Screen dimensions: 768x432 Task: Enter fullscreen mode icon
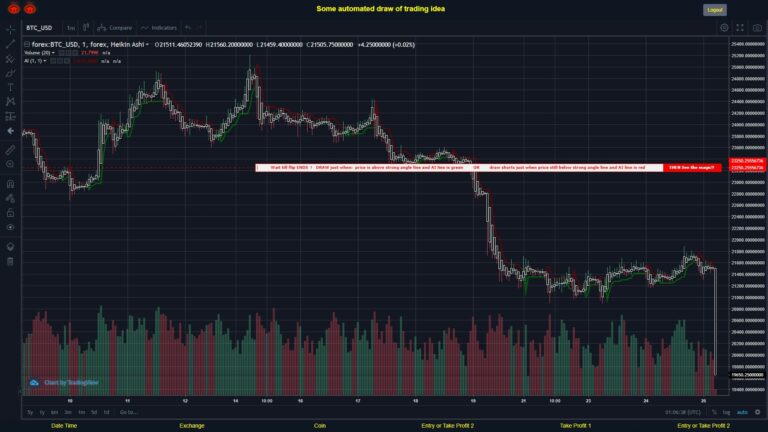pos(740,28)
